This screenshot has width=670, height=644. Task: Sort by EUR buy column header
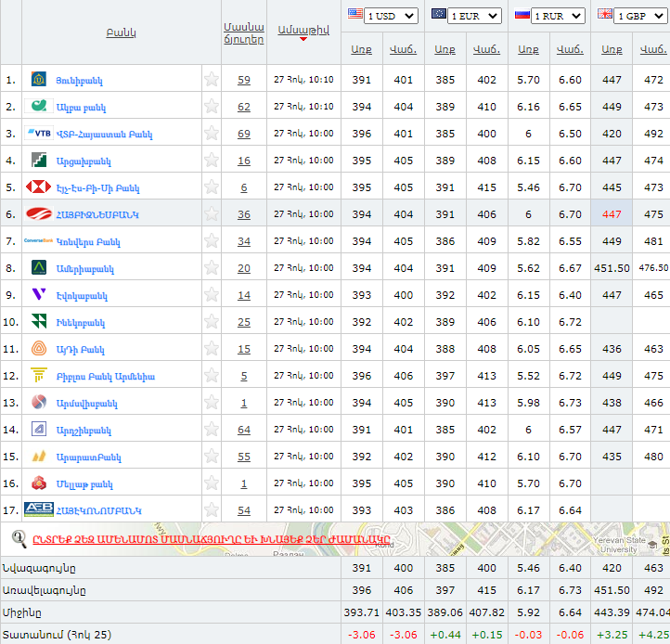click(445, 49)
